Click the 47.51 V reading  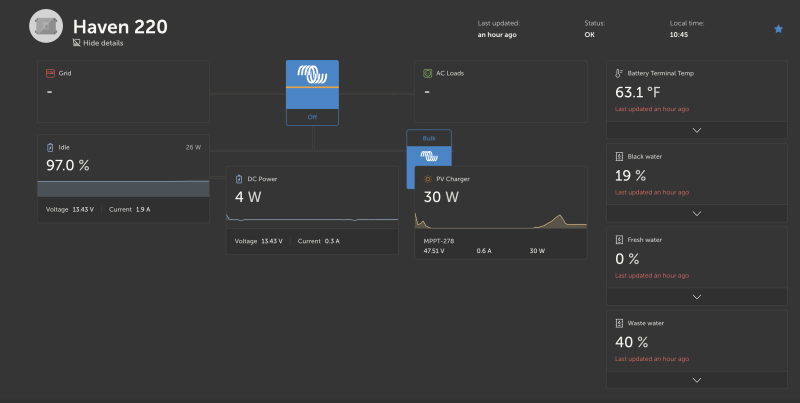tap(434, 251)
